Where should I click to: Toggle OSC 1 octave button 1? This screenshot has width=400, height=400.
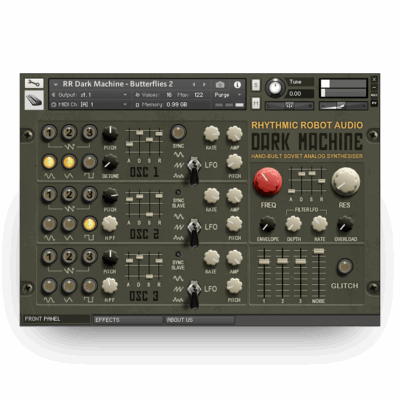tap(49, 133)
